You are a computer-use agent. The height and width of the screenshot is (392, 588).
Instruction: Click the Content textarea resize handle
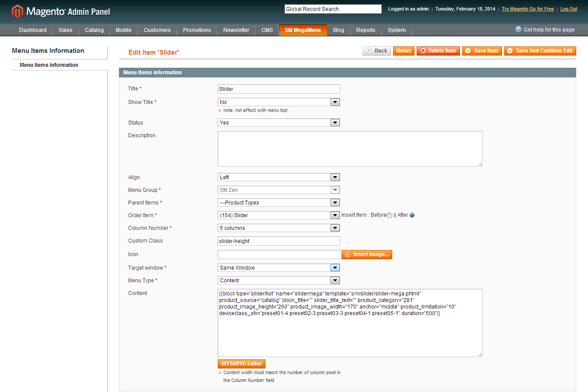480,354
